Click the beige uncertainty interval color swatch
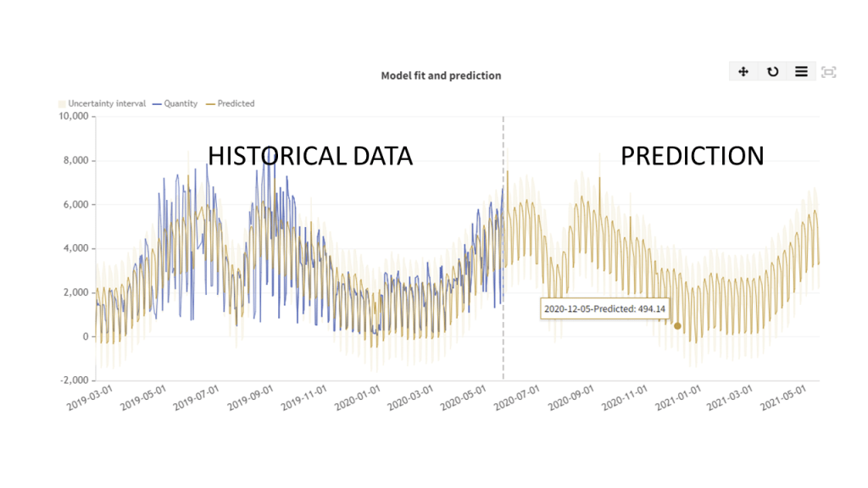 pyautogui.click(x=61, y=103)
